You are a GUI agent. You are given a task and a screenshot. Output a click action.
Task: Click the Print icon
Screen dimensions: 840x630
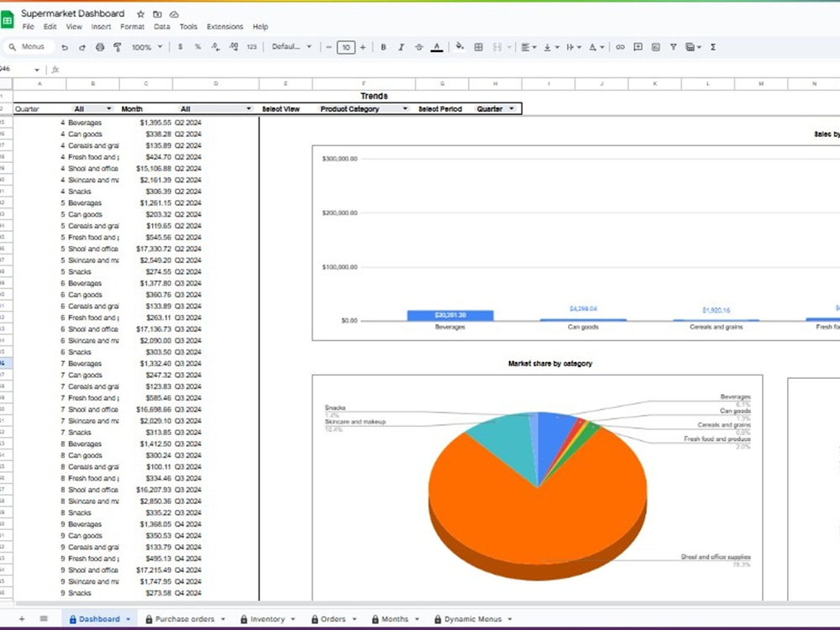[100, 47]
